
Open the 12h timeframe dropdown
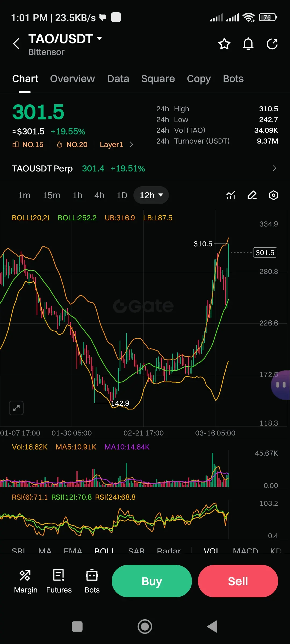coord(151,195)
